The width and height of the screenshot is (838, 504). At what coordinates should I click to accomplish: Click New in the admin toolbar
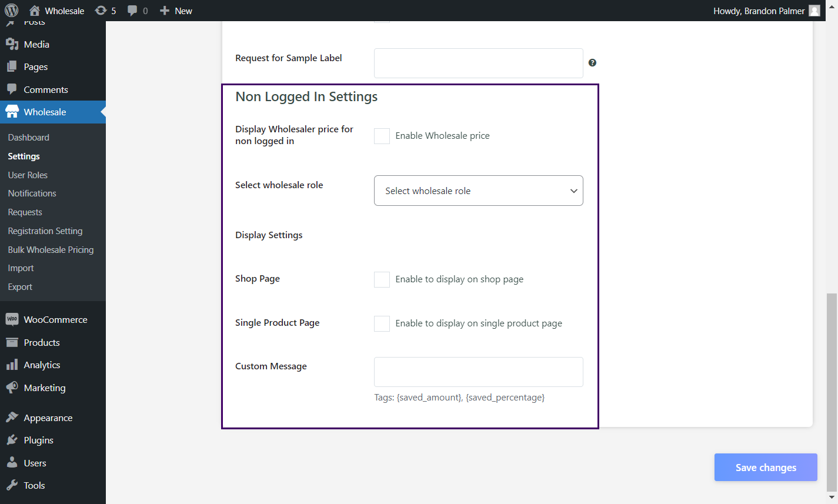tap(175, 10)
